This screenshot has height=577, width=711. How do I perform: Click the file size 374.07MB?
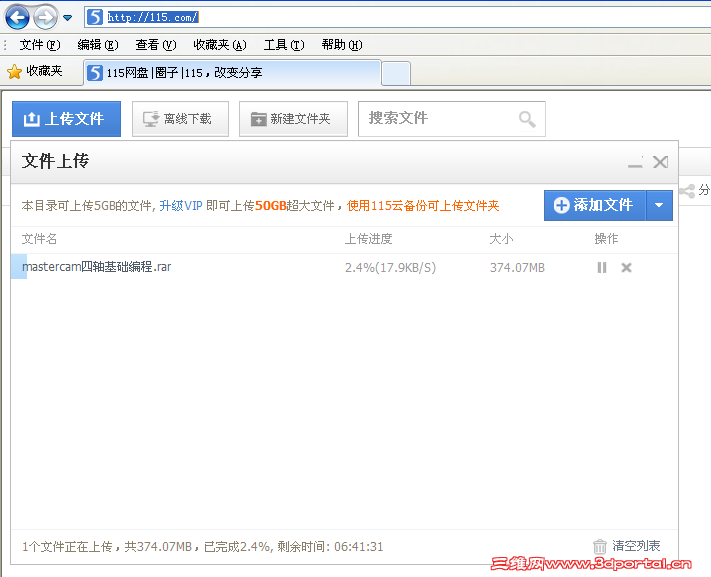[517, 268]
